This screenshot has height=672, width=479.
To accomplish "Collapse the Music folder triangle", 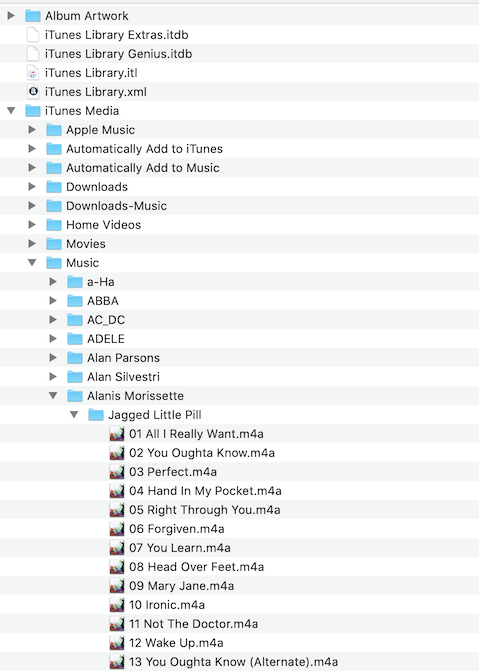I will (x=32, y=263).
